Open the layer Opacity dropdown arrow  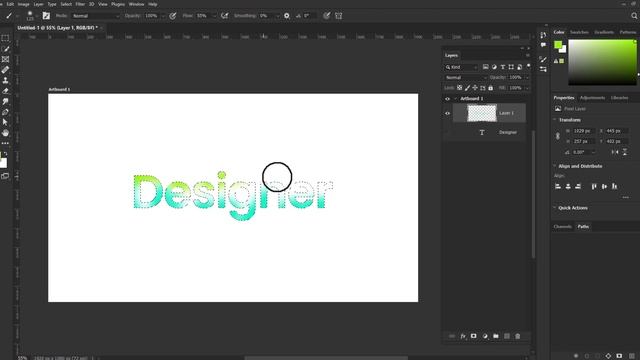pyautogui.click(x=527, y=78)
